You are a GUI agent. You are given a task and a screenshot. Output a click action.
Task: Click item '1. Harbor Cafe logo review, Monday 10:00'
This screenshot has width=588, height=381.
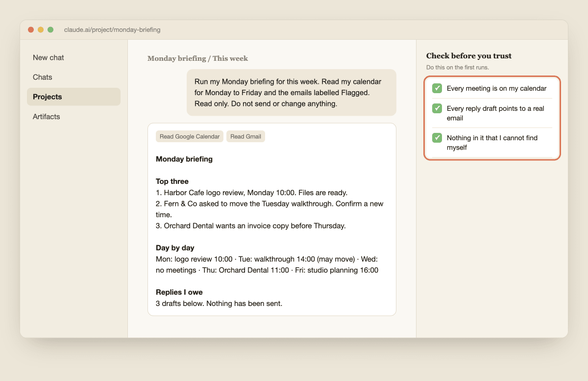[x=251, y=193]
